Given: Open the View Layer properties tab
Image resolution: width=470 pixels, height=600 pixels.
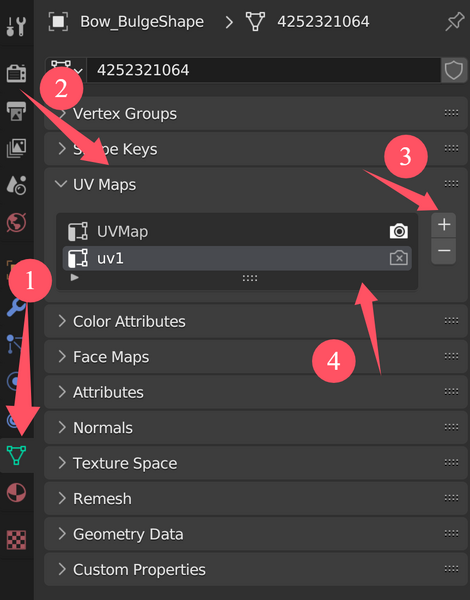Looking at the screenshot, I should point(16,148).
